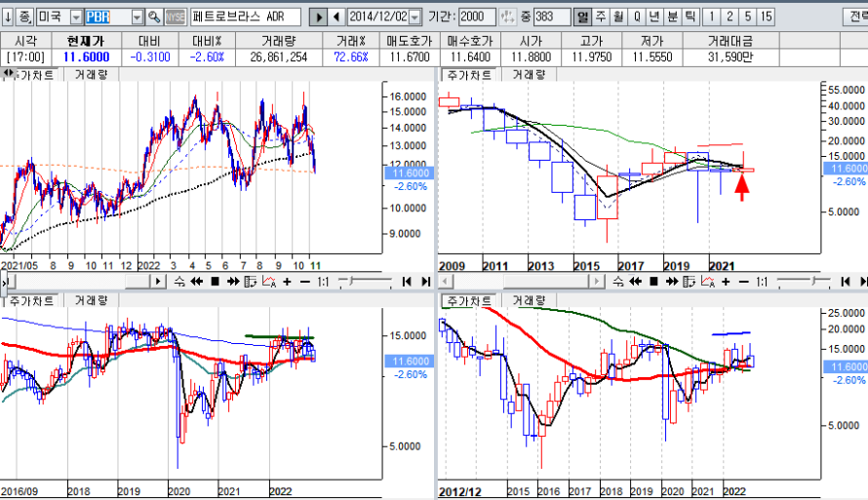Switch to 주 (weekly) period
The width and height of the screenshot is (868, 500).
pos(601,18)
